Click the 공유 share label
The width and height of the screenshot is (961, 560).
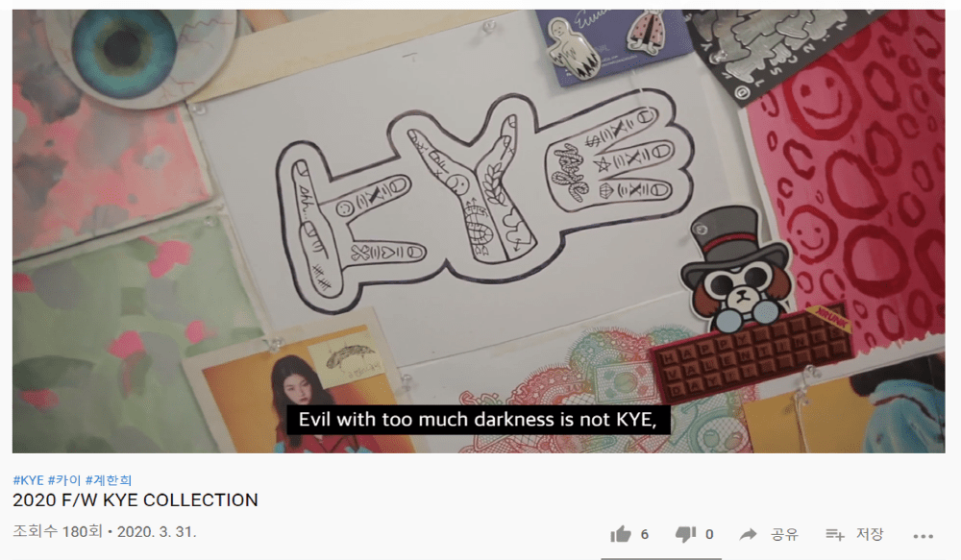pyautogui.click(x=784, y=534)
